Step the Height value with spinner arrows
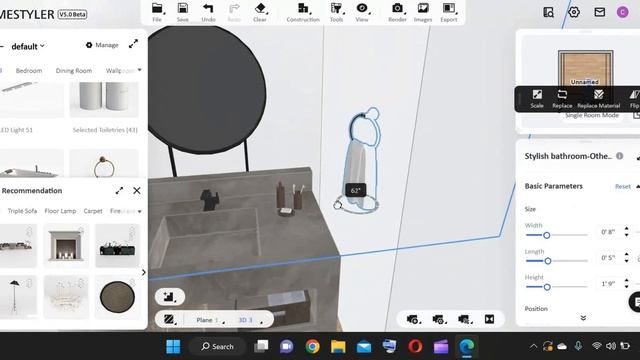Screen dimensions: 640x360 click(x=627, y=283)
